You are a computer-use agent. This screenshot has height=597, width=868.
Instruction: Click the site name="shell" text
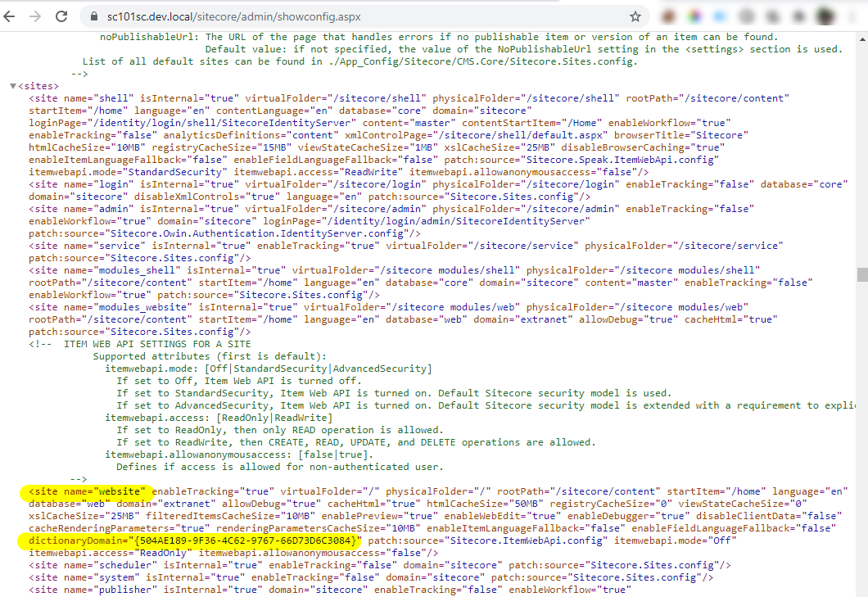click(x=81, y=98)
